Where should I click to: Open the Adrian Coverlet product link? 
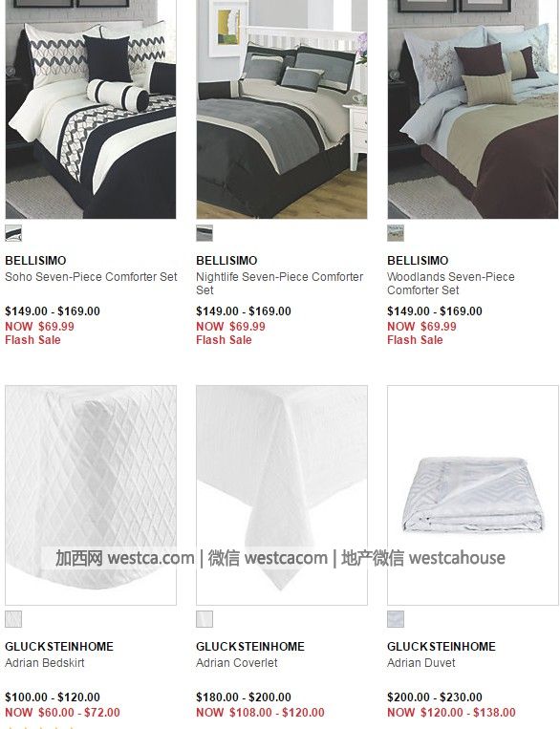click(237, 662)
